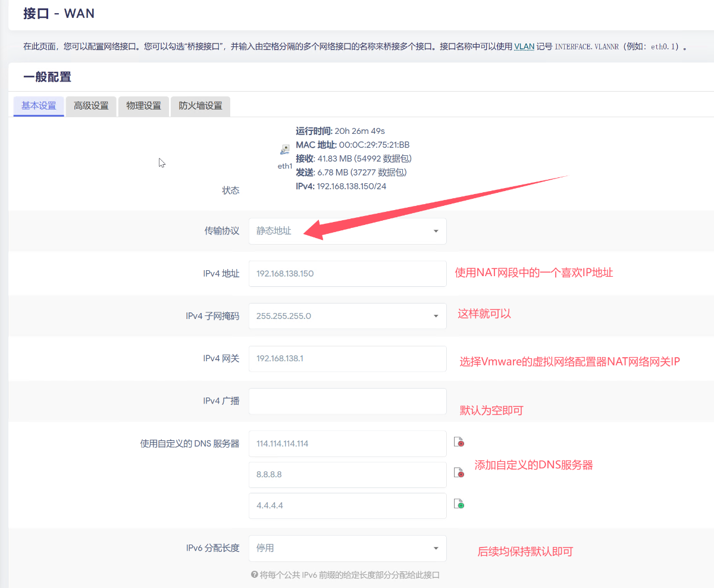
Task: Open the IPv6 分配长度 dropdown
Action: pos(347,548)
